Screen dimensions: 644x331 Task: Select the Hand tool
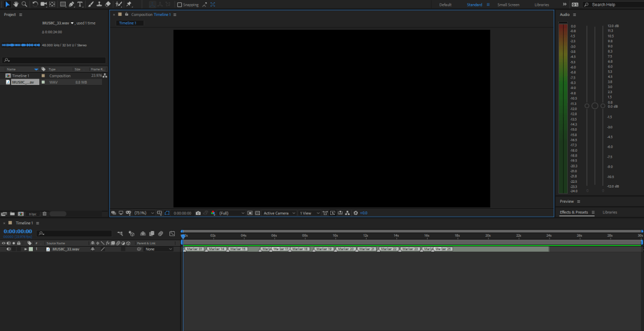(x=16, y=4)
